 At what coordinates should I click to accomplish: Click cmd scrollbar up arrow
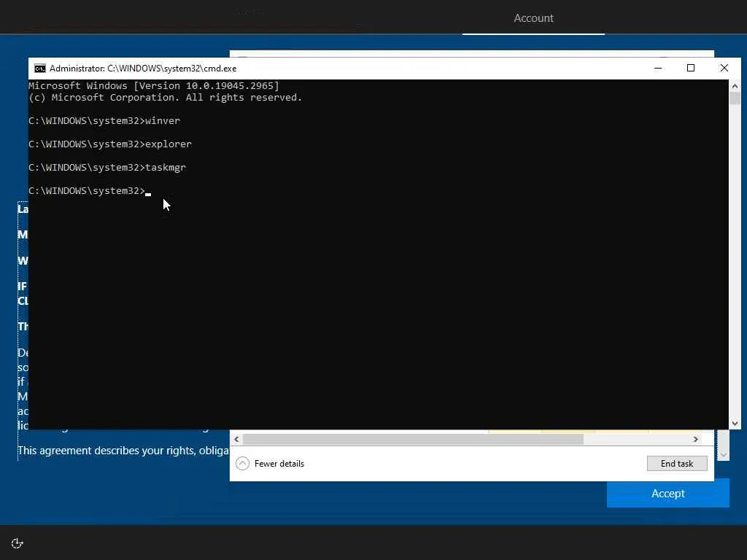point(735,86)
